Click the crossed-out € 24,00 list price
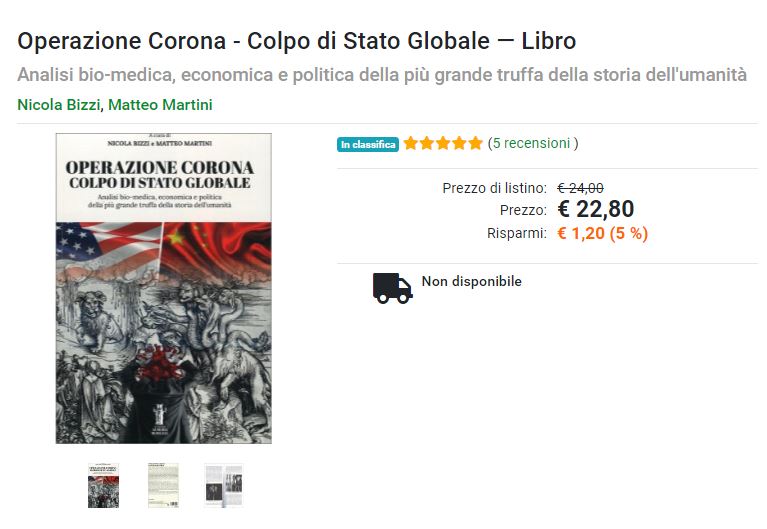The width and height of the screenshot is (767, 529). point(580,188)
